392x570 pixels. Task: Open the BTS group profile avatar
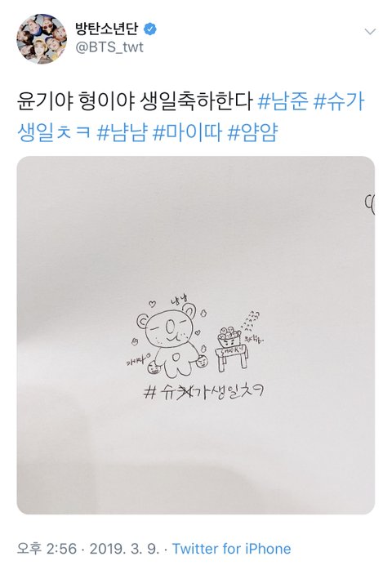[x=42, y=38]
